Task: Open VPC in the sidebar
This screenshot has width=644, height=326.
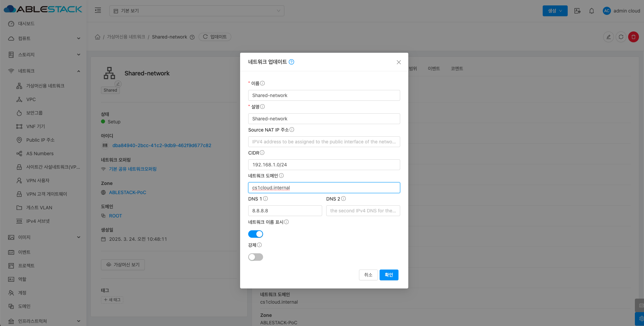Action: point(31,99)
